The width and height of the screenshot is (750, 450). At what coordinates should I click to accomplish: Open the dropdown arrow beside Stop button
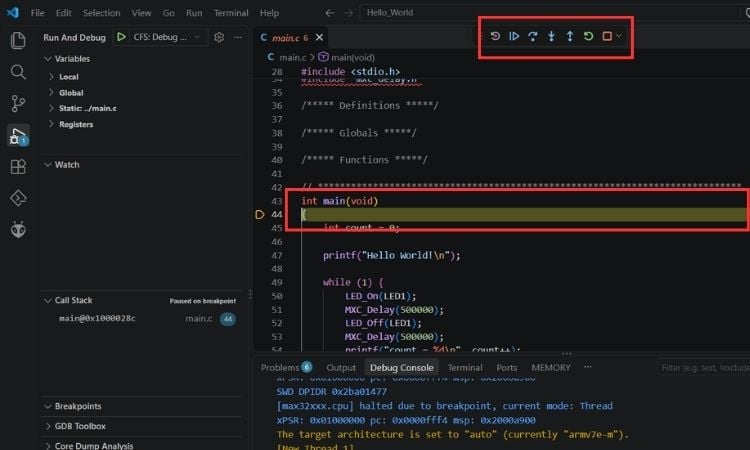619,36
